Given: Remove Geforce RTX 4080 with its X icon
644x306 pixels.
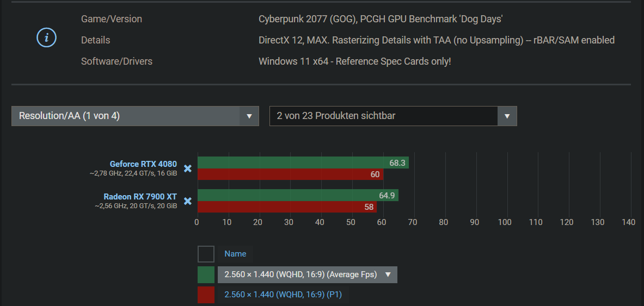Looking at the screenshot, I should click(x=188, y=168).
